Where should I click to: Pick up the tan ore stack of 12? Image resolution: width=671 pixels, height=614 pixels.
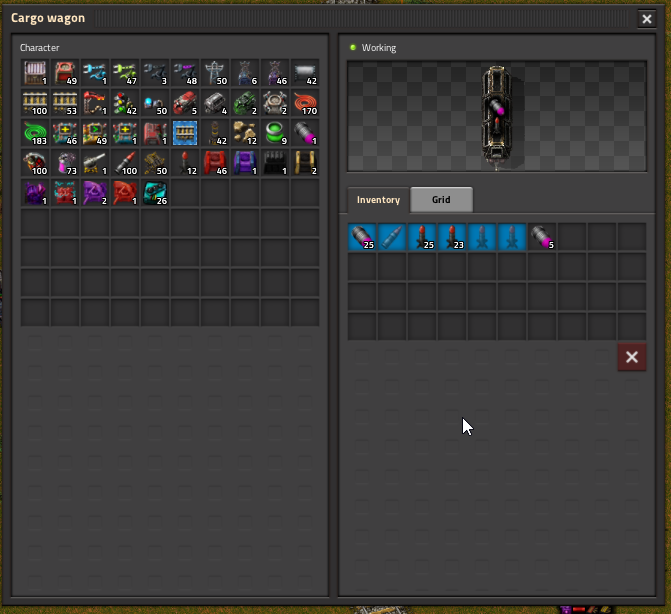[x=245, y=133]
